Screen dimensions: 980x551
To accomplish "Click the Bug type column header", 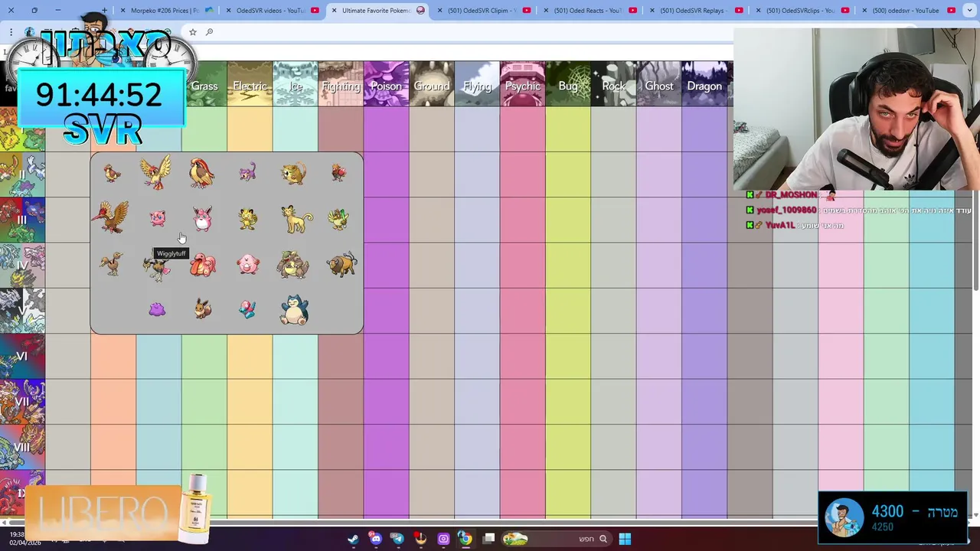I will 568,84.
